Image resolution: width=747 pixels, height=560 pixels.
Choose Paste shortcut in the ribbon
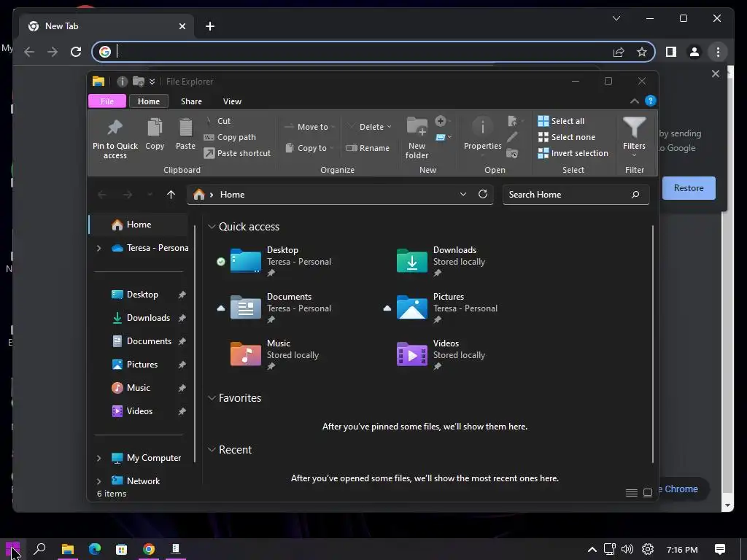[x=237, y=153]
